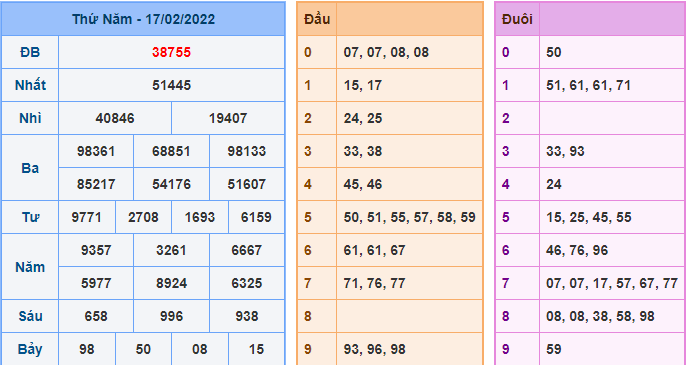Select Ba prize number 98133
Image resolution: width=686 pixels, height=365 pixels.
click(247, 151)
